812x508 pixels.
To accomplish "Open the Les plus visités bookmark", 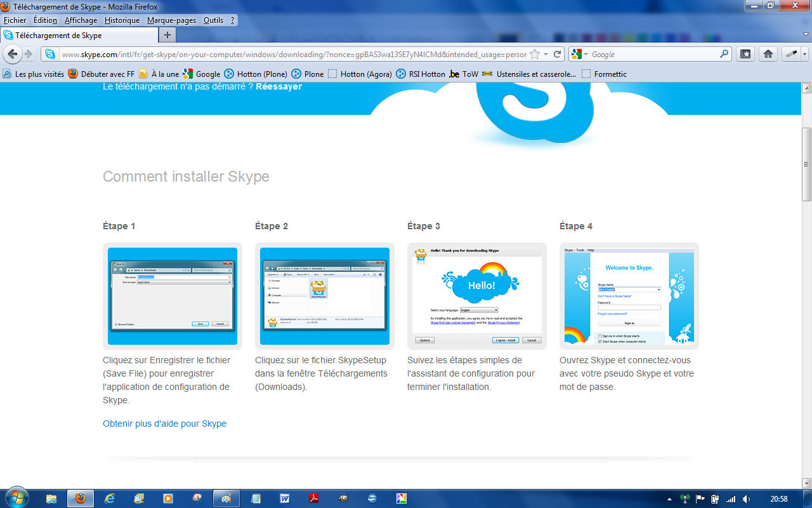I will tap(33, 74).
